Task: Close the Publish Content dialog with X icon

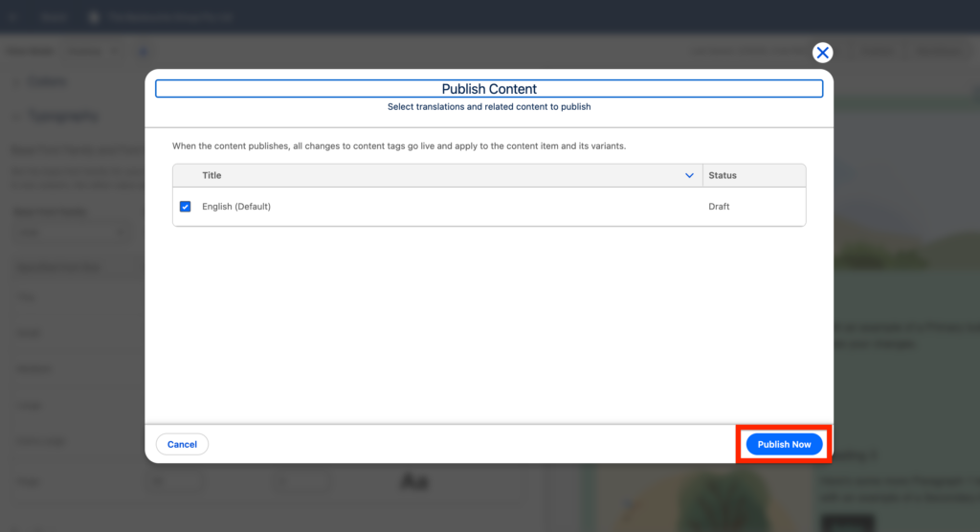Action: pos(822,53)
